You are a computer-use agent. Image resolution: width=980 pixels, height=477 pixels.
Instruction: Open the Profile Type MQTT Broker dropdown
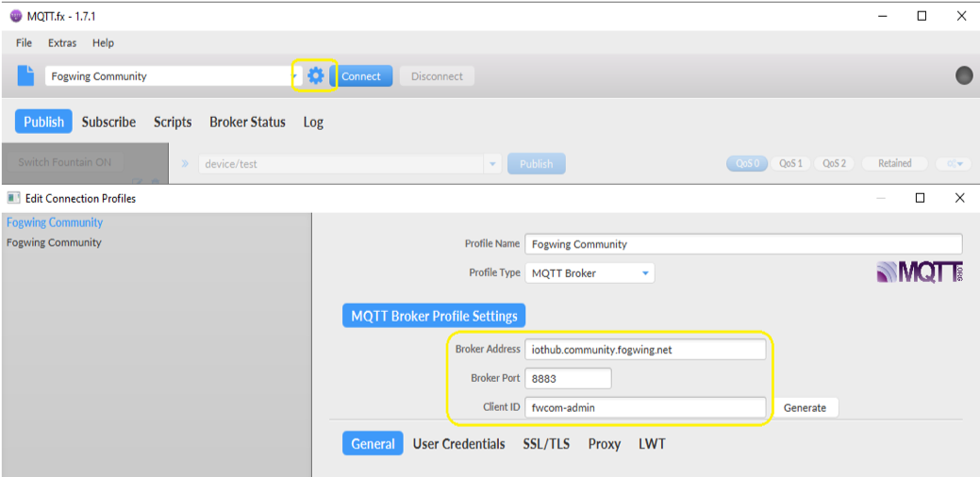[x=590, y=273]
